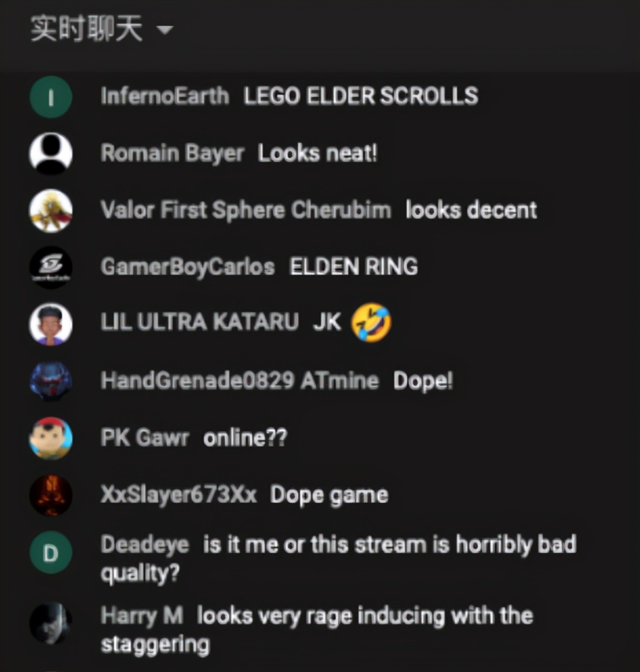Click LIL ULTRA KATARU's cartoon avatar
The width and height of the screenshot is (640, 672).
[x=51, y=324]
